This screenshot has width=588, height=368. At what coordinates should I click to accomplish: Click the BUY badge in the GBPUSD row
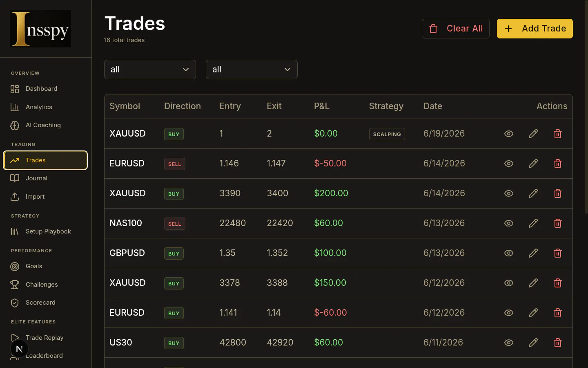coord(174,254)
